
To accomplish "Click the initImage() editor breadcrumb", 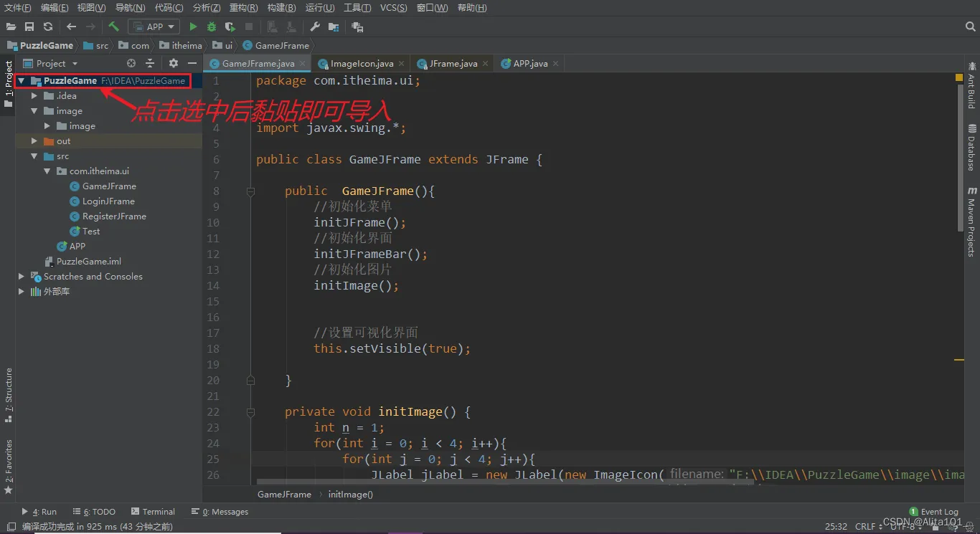I will tap(350, 494).
